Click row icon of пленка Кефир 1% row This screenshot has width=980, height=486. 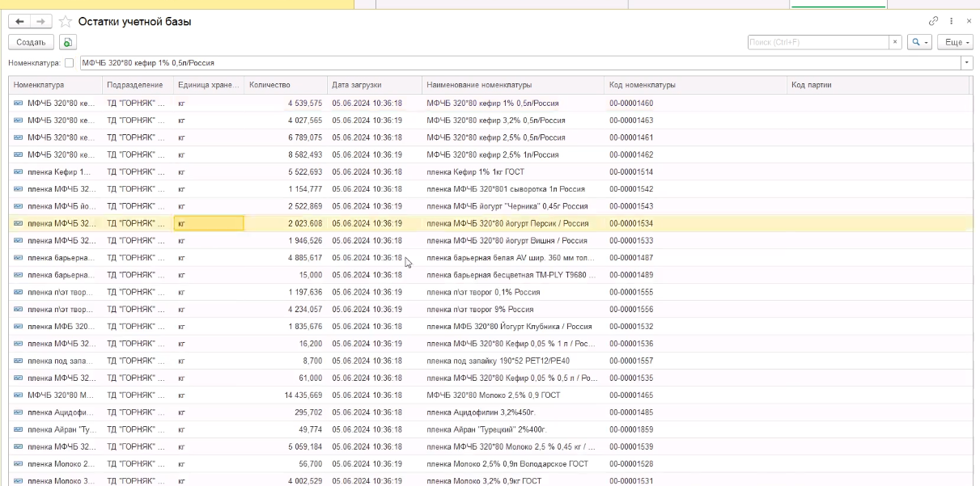19,172
